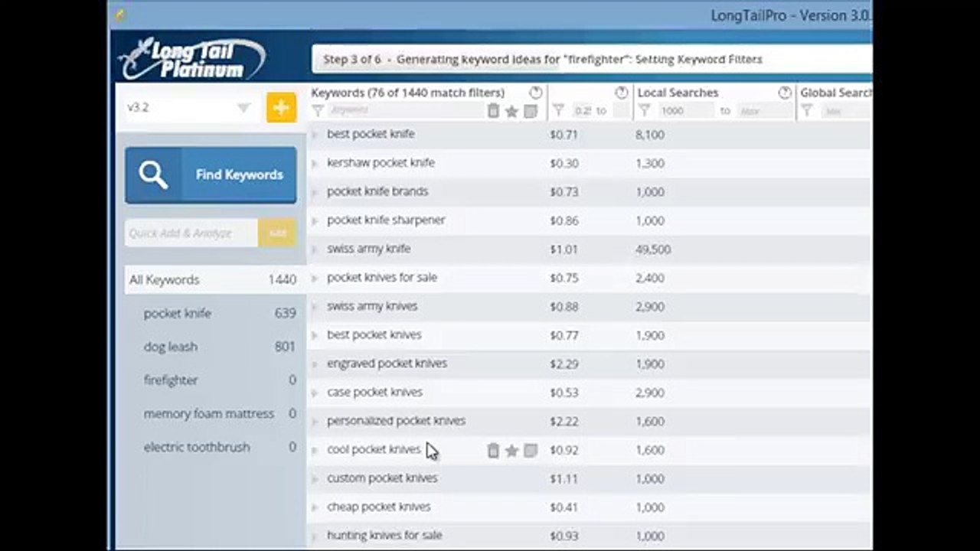Click the magnifier icon on Find Keywords
Viewport: 980px width, 551px height.
[153, 175]
